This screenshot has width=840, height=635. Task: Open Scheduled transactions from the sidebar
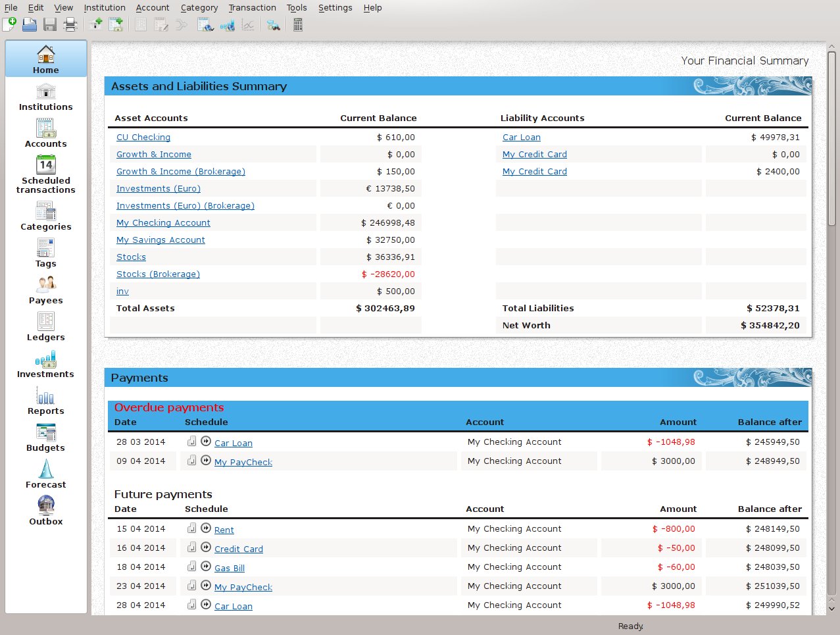pyautogui.click(x=46, y=175)
